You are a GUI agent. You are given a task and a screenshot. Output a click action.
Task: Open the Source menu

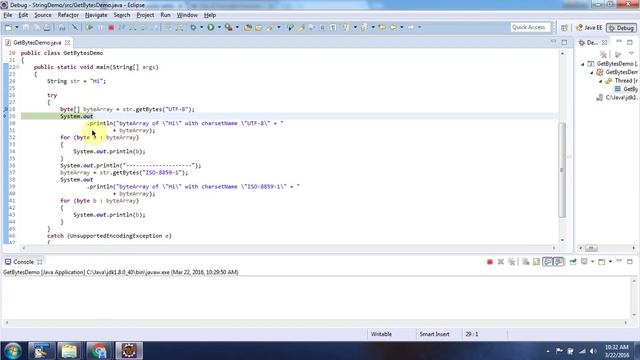coord(43,15)
